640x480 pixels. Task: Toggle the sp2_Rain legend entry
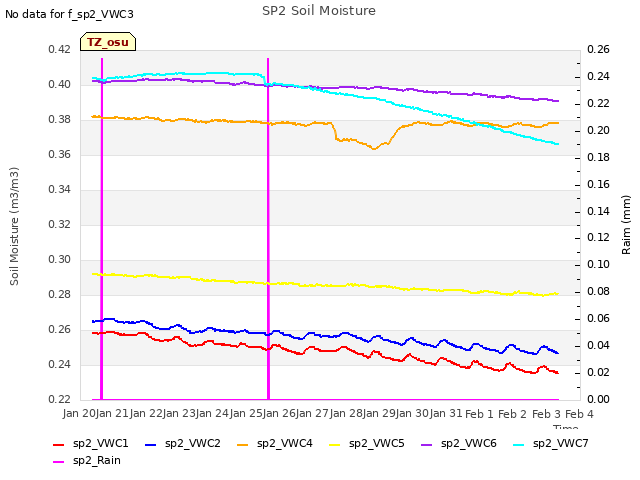pos(87,460)
